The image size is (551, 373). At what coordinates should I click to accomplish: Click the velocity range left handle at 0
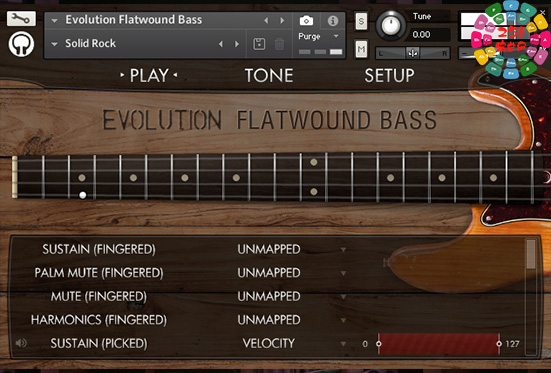pyautogui.click(x=378, y=344)
